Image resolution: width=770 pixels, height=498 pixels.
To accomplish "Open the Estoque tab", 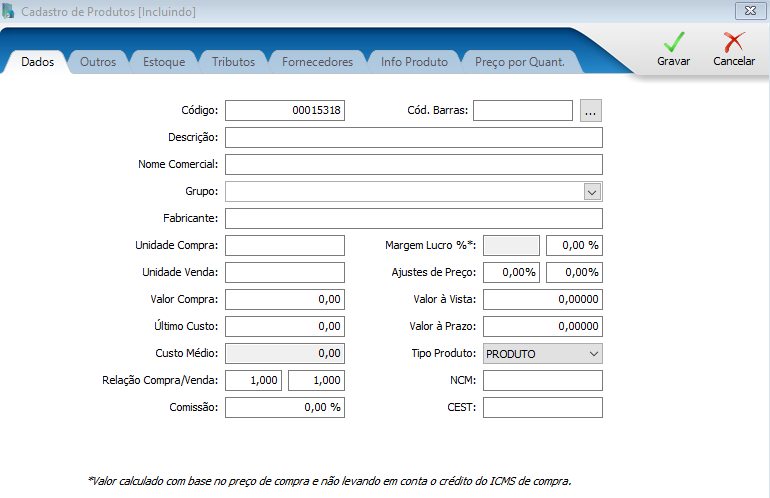I will pyautogui.click(x=163, y=62).
